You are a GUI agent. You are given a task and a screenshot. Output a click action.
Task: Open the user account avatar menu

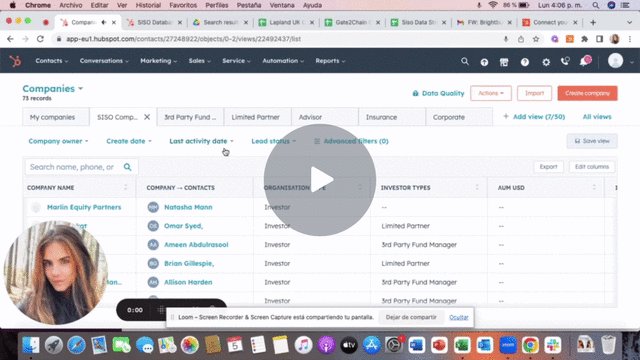(616, 61)
